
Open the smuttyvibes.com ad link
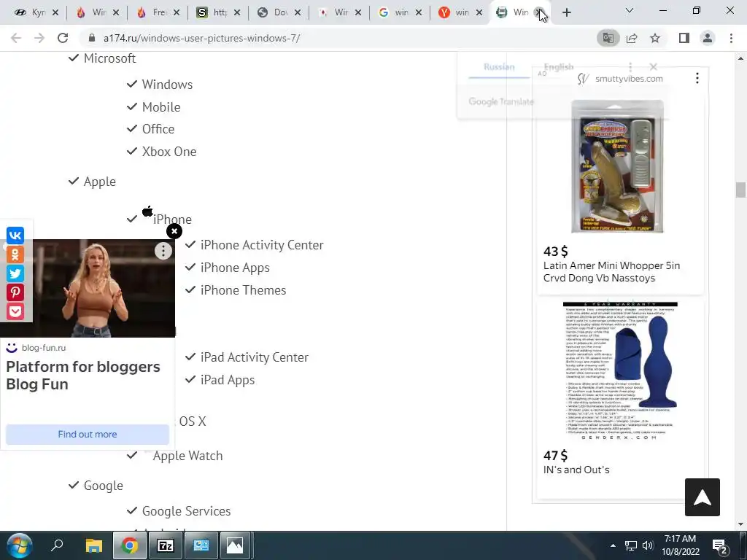629,79
